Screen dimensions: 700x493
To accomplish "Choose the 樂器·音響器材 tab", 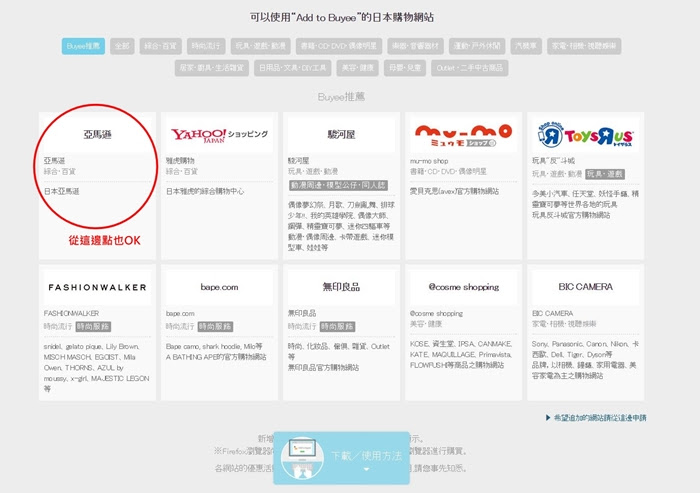I will tap(416, 46).
